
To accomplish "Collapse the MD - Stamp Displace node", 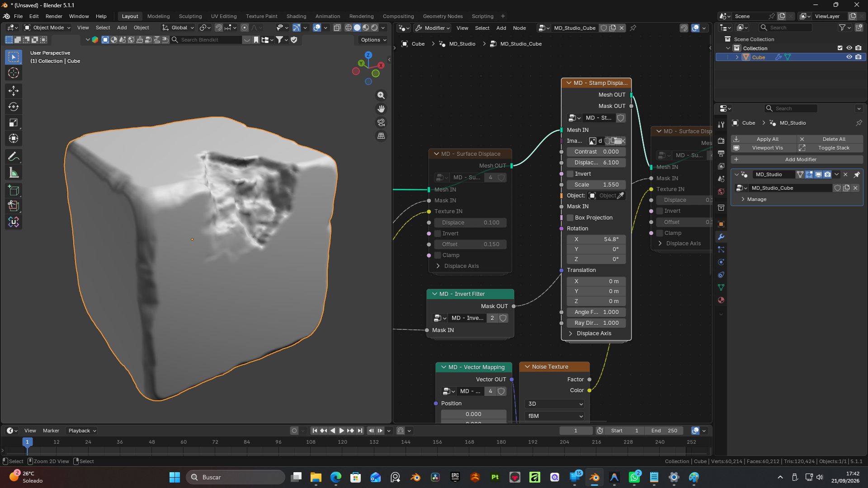I will tap(569, 83).
